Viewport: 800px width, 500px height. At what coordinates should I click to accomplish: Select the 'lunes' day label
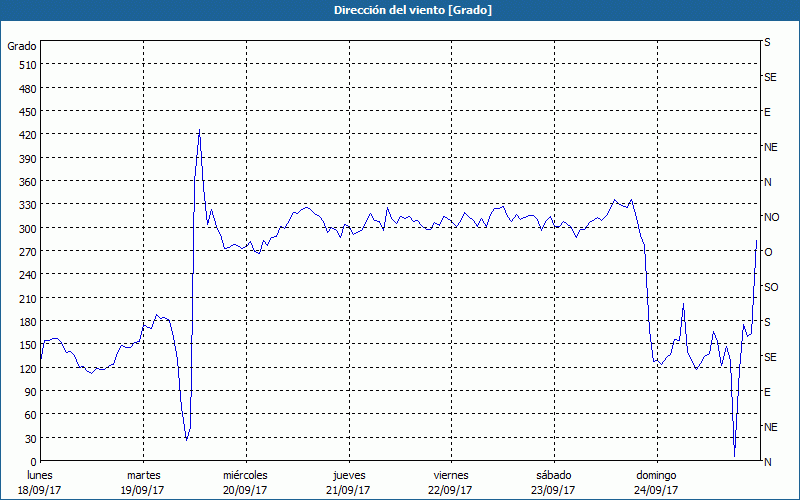[x=40, y=475]
